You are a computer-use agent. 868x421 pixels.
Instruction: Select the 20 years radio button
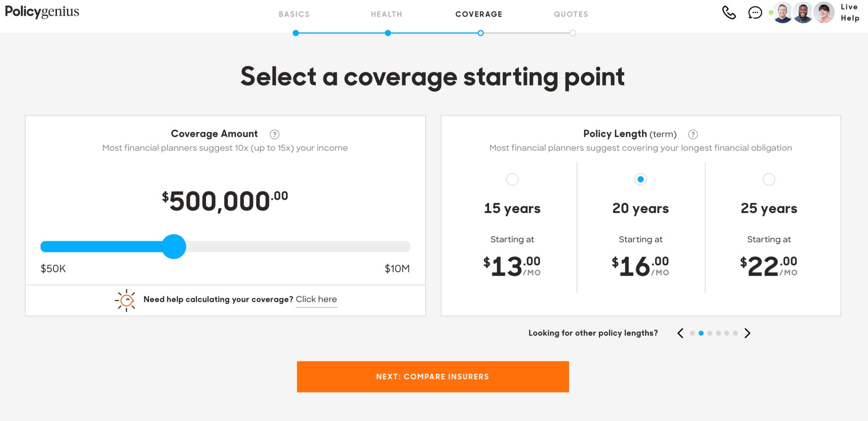[x=641, y=180]
